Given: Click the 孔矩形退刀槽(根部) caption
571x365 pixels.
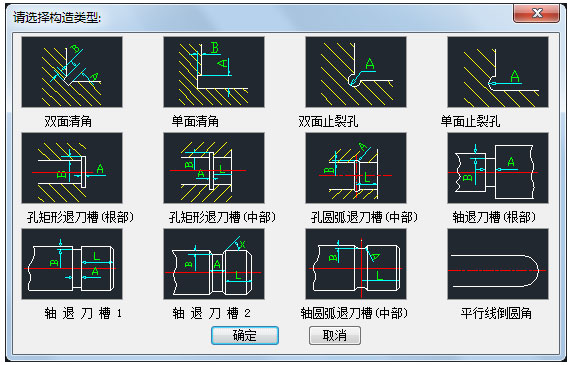Looking at the screenshot, I should click(x=80, y=217).
